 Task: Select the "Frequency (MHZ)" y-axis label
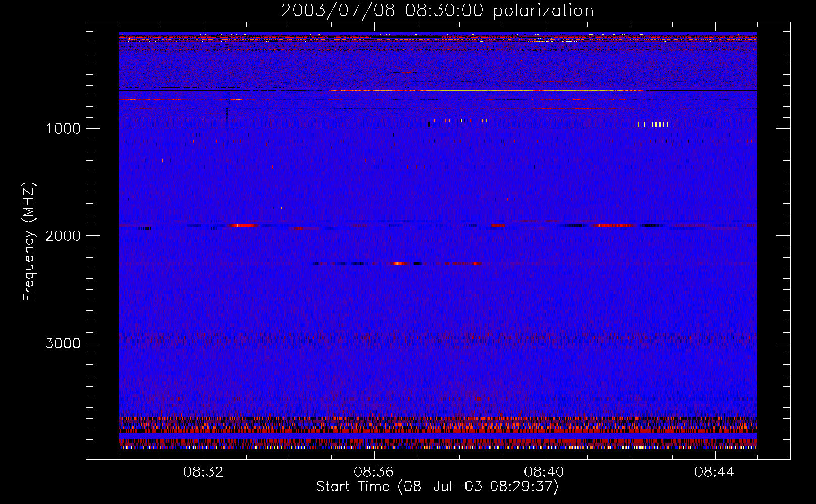28,242
